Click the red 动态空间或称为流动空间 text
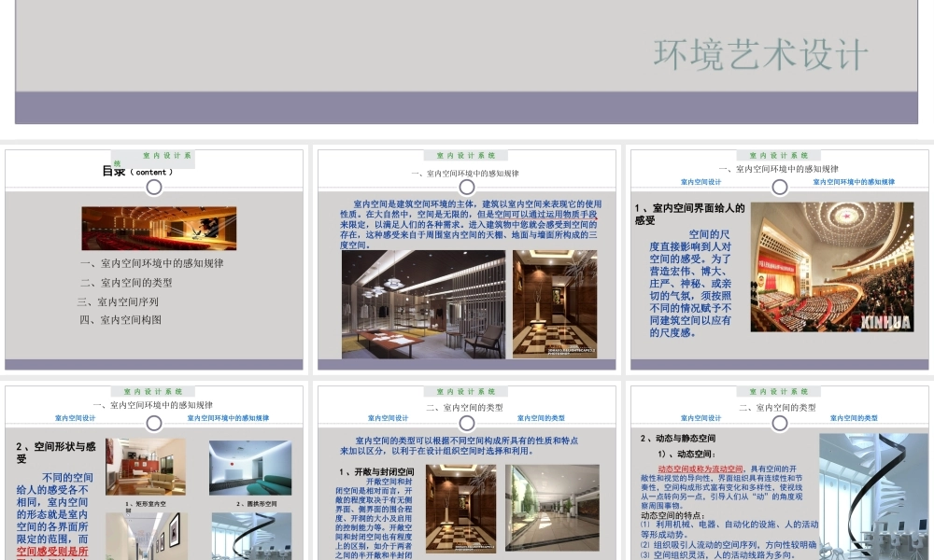Image resolution: width=934 pixels, height=560 pixels. coord(700,469)
